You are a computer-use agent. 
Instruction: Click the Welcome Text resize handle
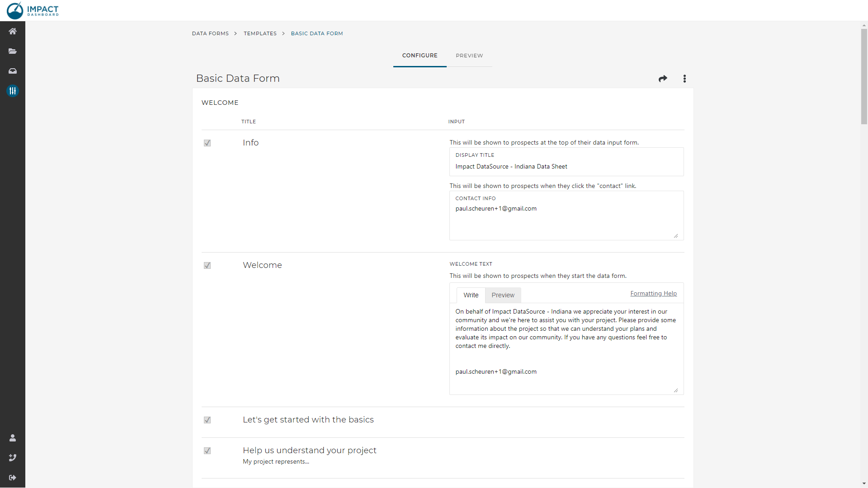point(676,390)
